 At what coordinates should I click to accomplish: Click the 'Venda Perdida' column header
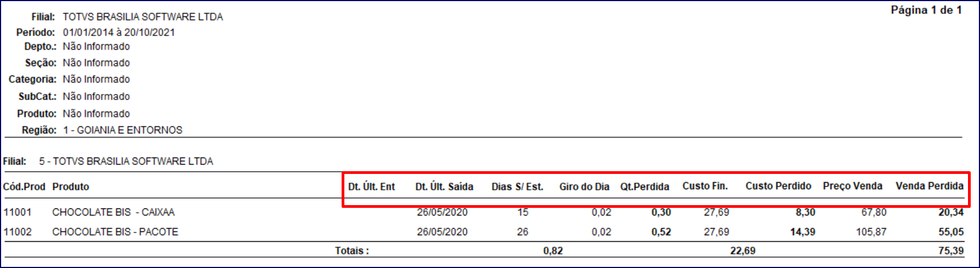[930, 186]
